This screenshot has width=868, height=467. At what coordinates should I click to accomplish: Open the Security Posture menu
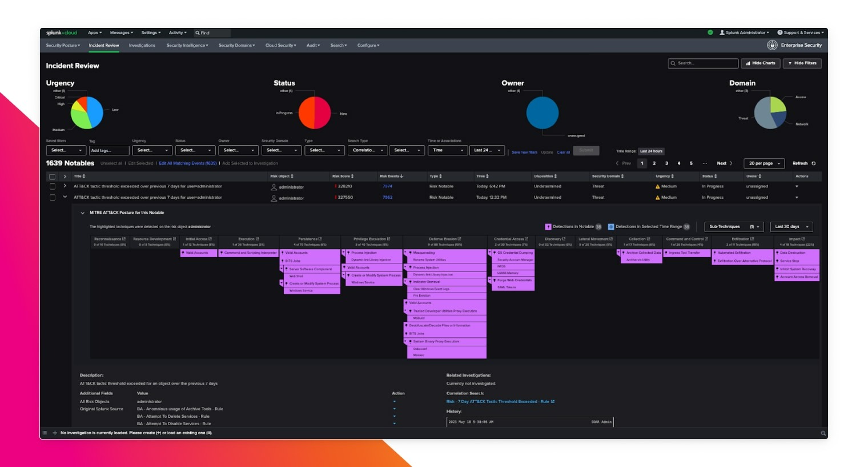63,45
